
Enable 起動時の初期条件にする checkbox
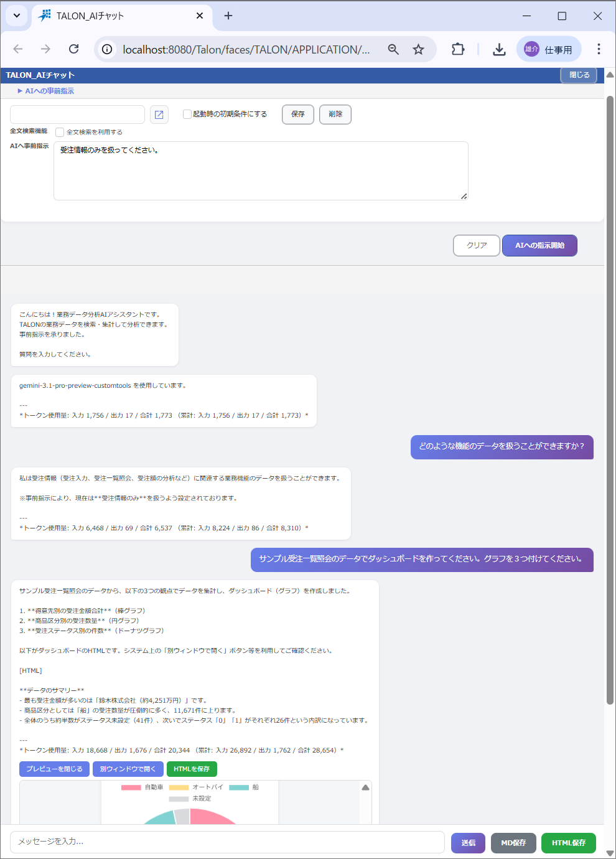click(187, 114)
